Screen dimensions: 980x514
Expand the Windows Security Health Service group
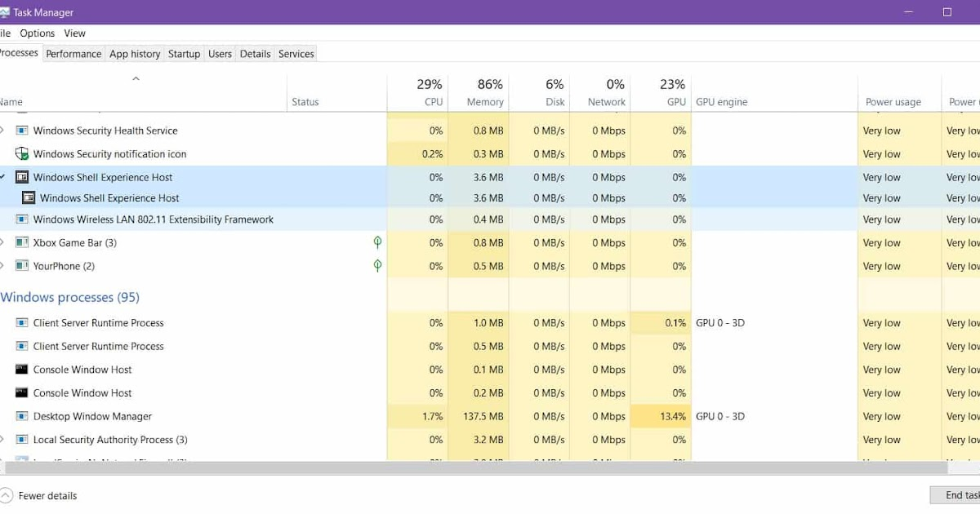pos(2,131)
